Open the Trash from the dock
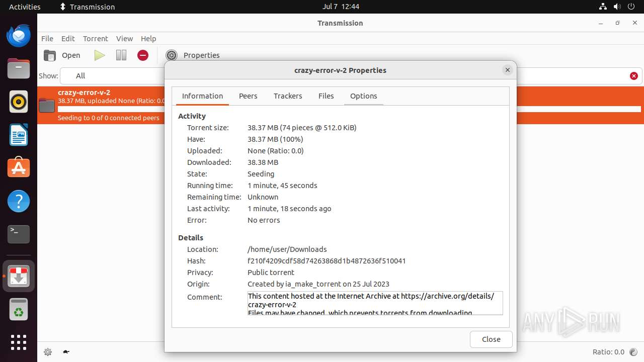Screen dimensions: 644x362 (19, 310)
